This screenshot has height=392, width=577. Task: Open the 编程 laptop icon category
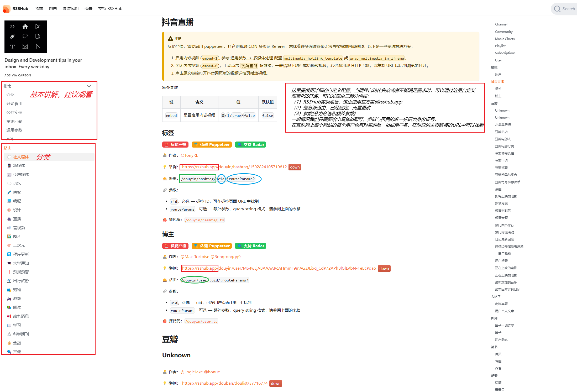pos(17,201)
